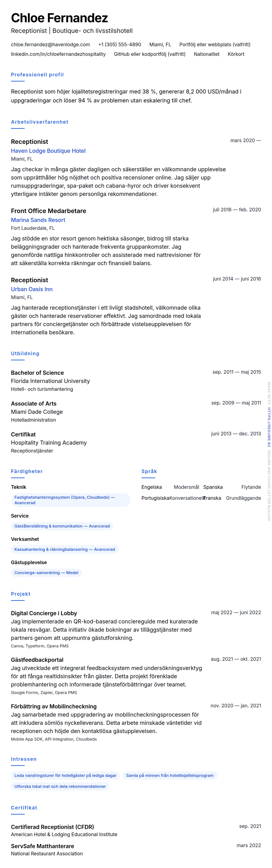This screenshot has height=868, width=272.
Task: Click the Digital Concierge i Lobby project title
Action: pyautogui.click(x=44, y=613)
